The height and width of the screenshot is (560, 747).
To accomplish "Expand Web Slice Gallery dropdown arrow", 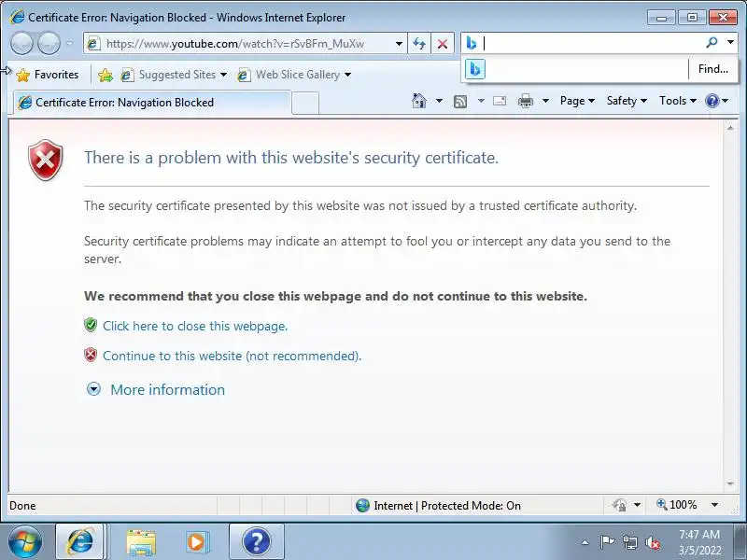I will click(x=347, y=75).
